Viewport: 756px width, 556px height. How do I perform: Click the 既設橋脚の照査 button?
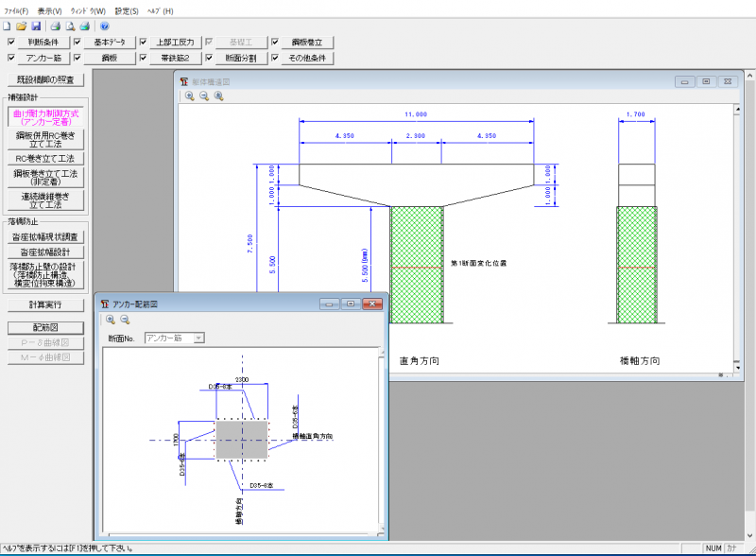coord(45,79)
